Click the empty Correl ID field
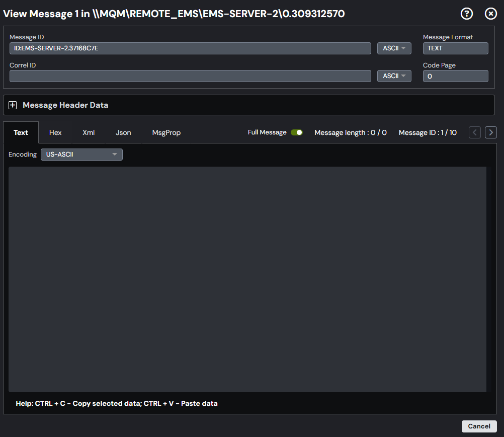504x437 pixels. click(x=190, y=76)
